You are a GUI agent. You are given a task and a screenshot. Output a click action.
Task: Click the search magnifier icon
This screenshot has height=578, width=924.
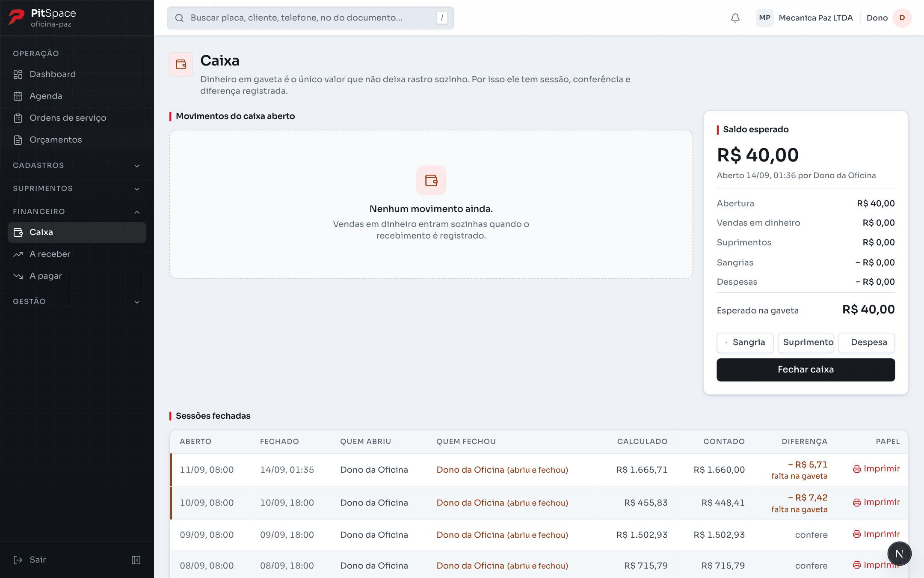pyautogui.click(x=179, y=18)
